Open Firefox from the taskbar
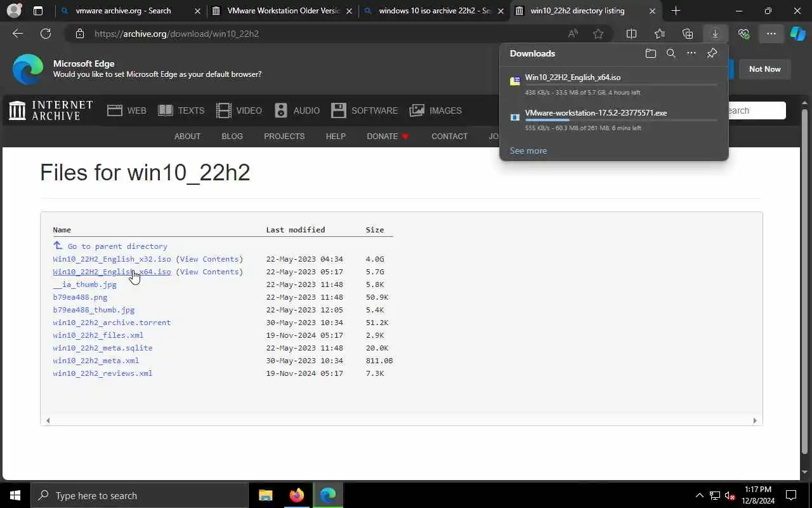The width and height of the screenshot is (812, 508). [296, 495]
